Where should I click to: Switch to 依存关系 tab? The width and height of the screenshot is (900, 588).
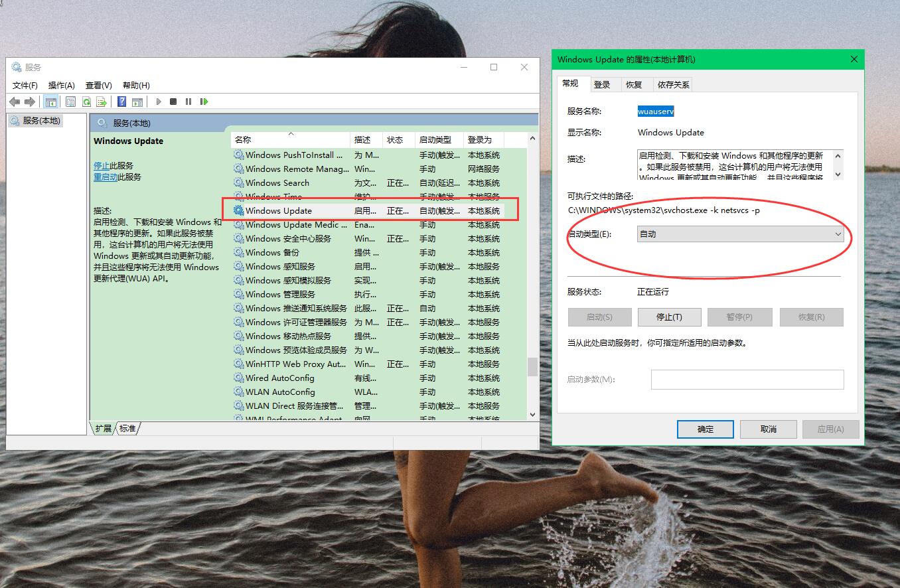[x=673, y=84]
